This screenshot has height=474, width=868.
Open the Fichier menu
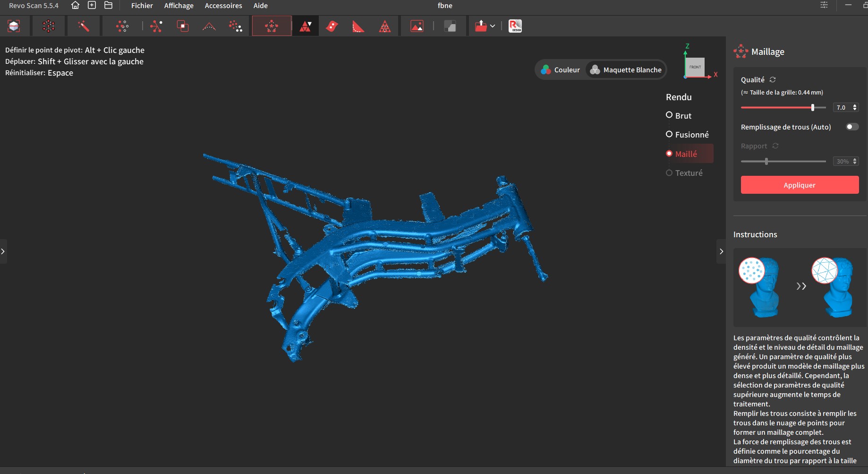(x=142, y=6)
